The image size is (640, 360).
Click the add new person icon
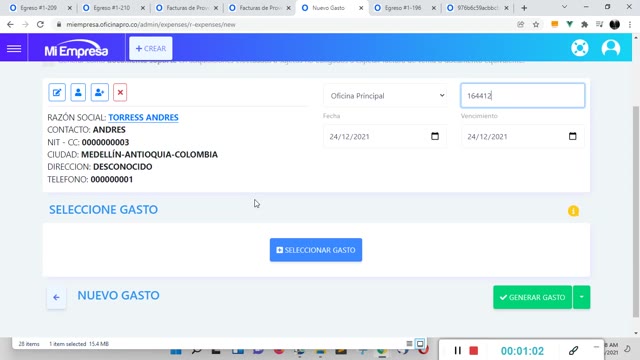click(x=100, y=93)
